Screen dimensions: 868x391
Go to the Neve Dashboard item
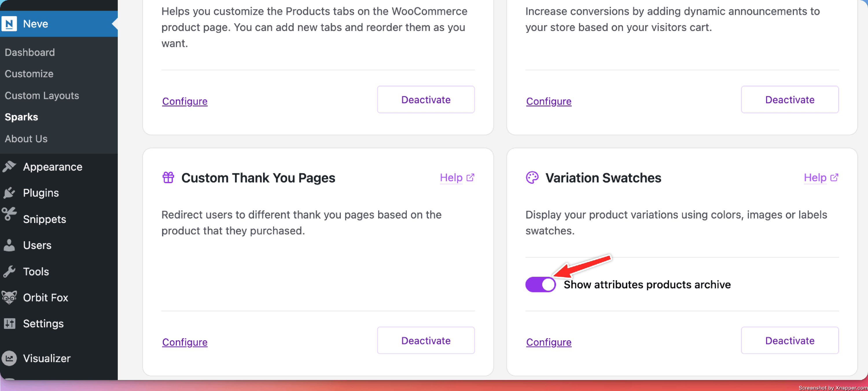coord(30,52)
